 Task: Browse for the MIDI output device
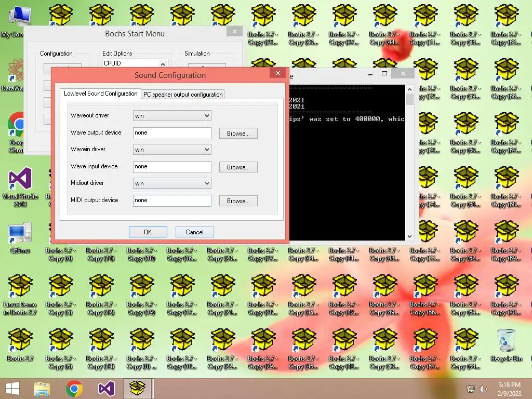click(238, 201)
